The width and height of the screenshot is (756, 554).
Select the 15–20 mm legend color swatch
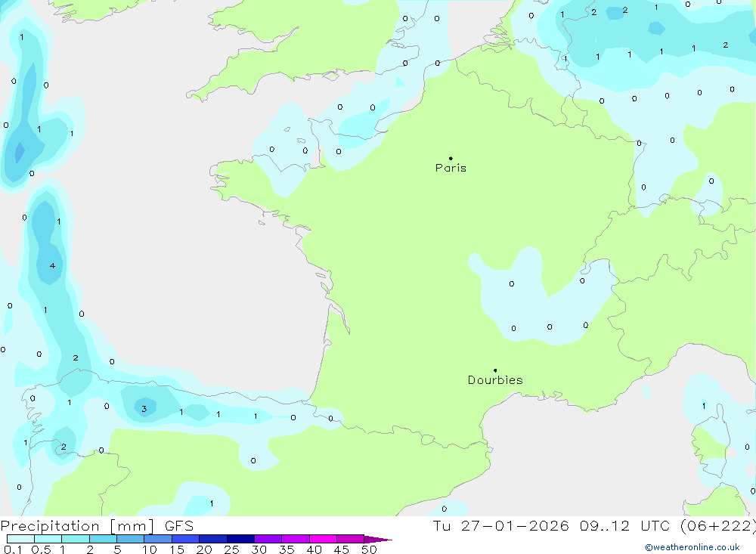coord(186,539)
